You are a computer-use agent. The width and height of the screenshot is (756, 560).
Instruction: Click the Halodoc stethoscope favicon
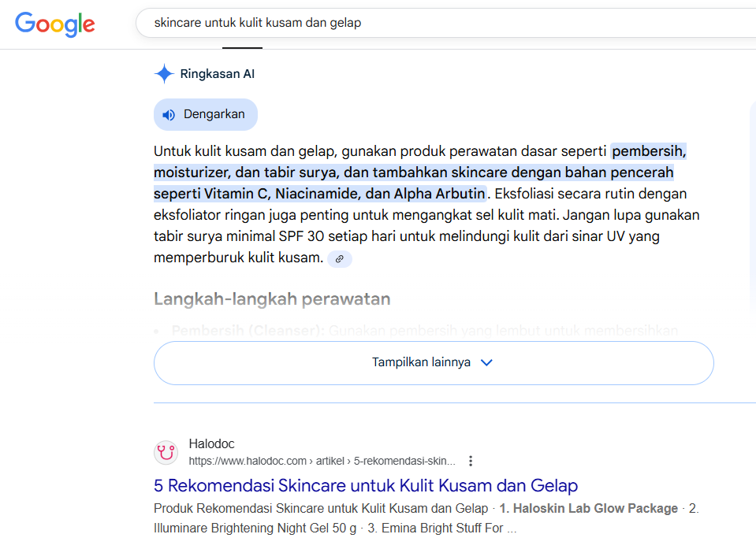[166, 453]
